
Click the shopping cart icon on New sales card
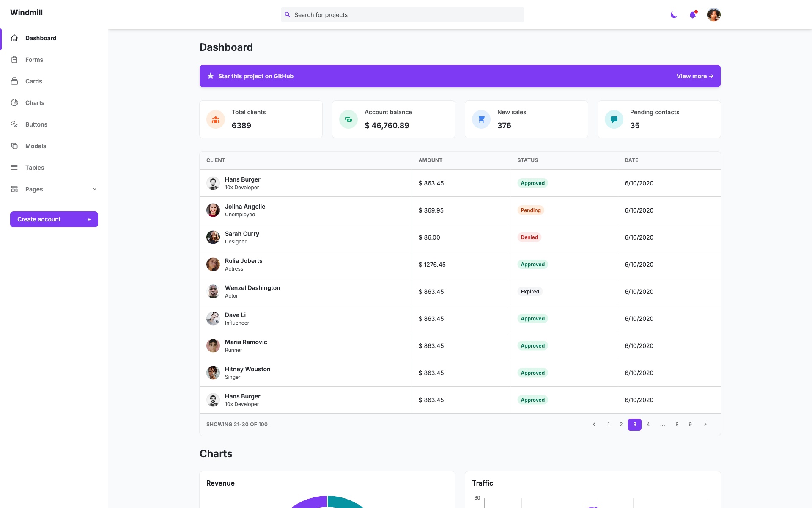[481, 119]
